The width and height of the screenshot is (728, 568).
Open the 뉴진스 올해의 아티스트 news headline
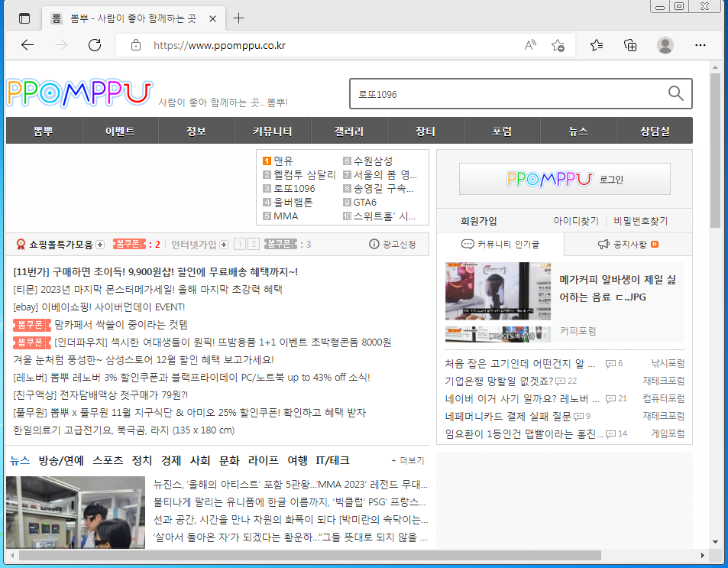[x=290, y=485]
